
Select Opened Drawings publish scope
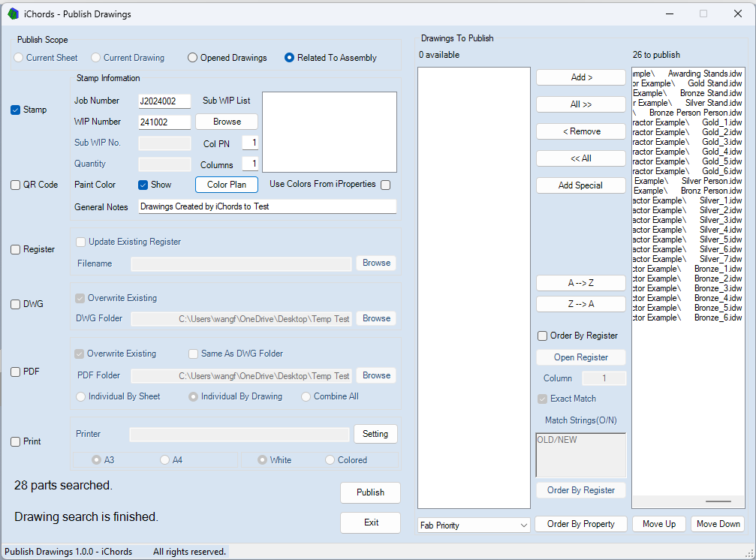coord(227,58)
